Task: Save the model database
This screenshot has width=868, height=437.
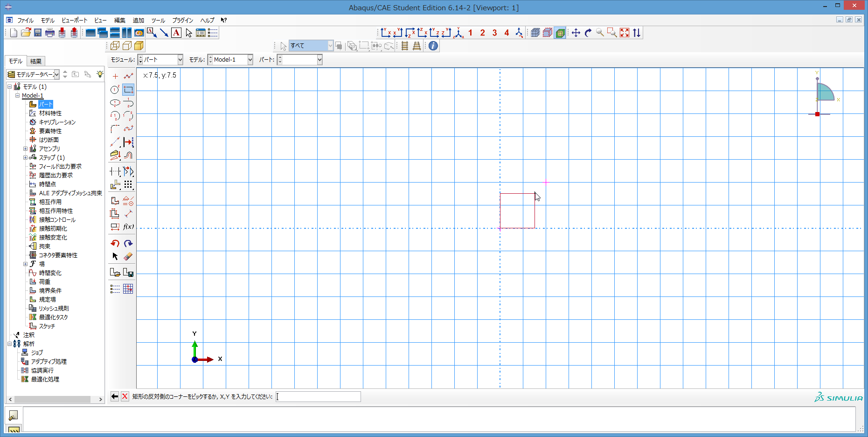Action: [x=38, y=33]
